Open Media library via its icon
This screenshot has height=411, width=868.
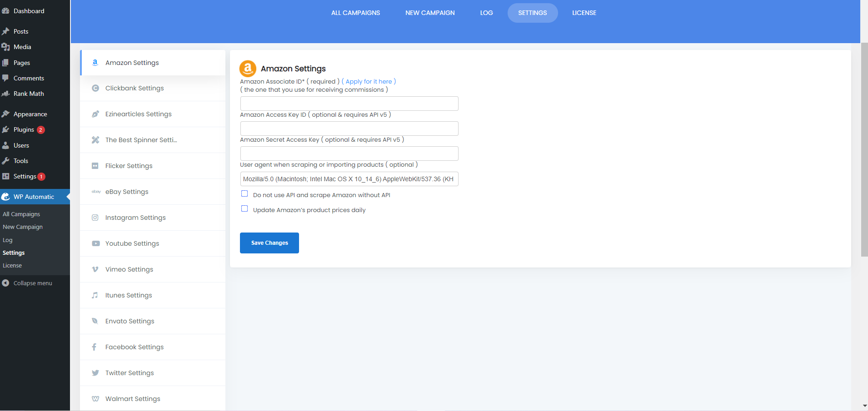(6, 46)
